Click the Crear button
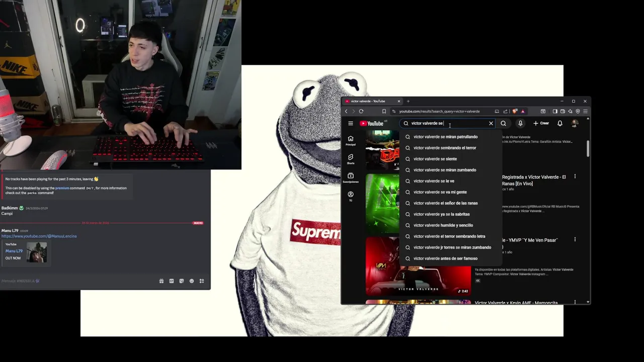Image resolution: width=644 pixels, height=362 pixels. [x=541, y=123]
